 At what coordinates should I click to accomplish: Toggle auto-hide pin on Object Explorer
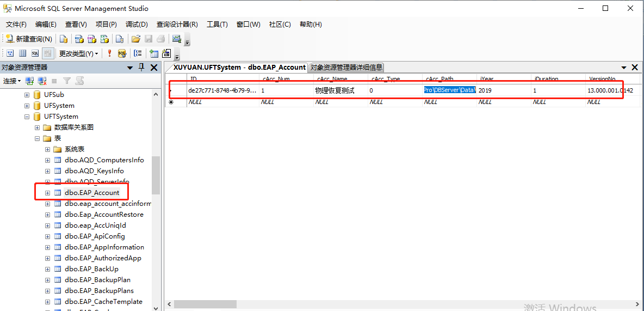142,68
